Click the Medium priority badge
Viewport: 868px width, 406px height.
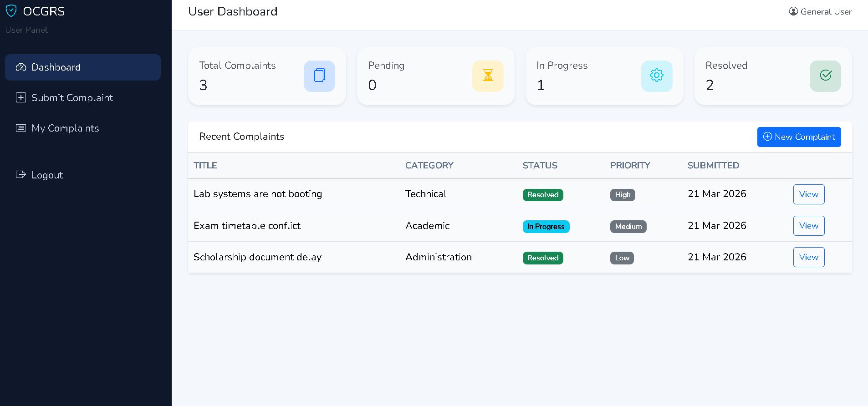(x=628, y=227)
